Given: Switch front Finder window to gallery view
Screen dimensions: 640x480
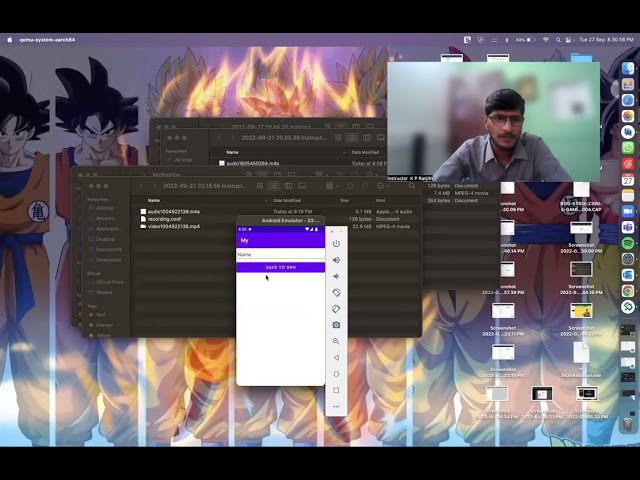Looking at the screenshot, I should coord(302,186).
